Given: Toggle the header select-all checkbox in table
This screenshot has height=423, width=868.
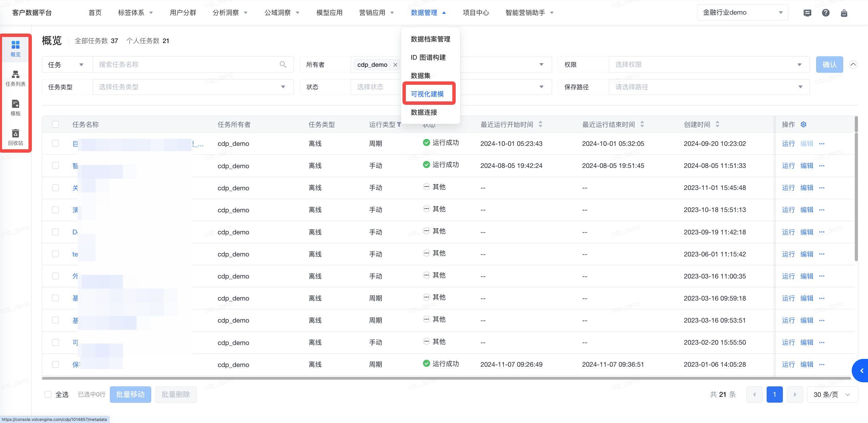Looking at the screenshot, I should click(x=56, y=124).
